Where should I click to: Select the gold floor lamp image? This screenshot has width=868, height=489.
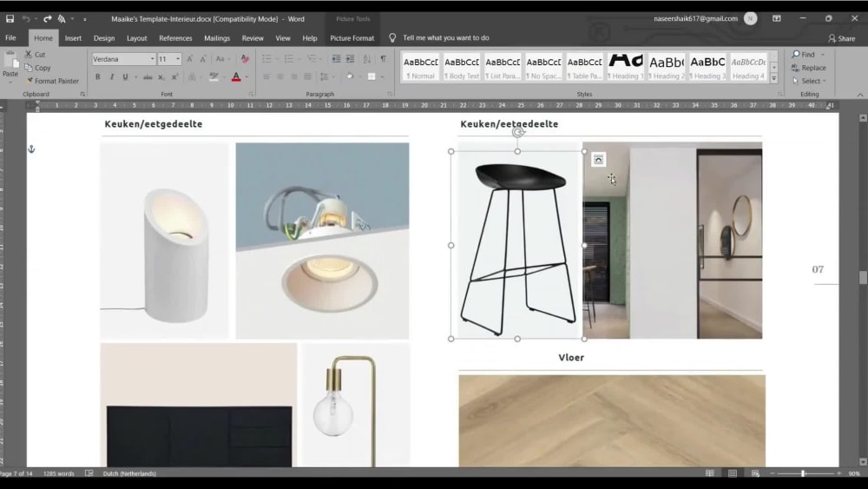pyautogui.click(x=355, y=405)
